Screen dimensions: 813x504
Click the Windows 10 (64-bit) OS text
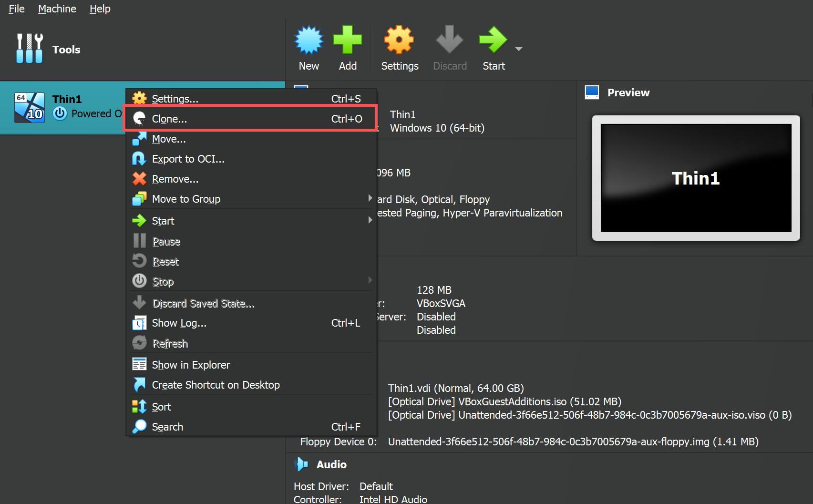[437, 128]
